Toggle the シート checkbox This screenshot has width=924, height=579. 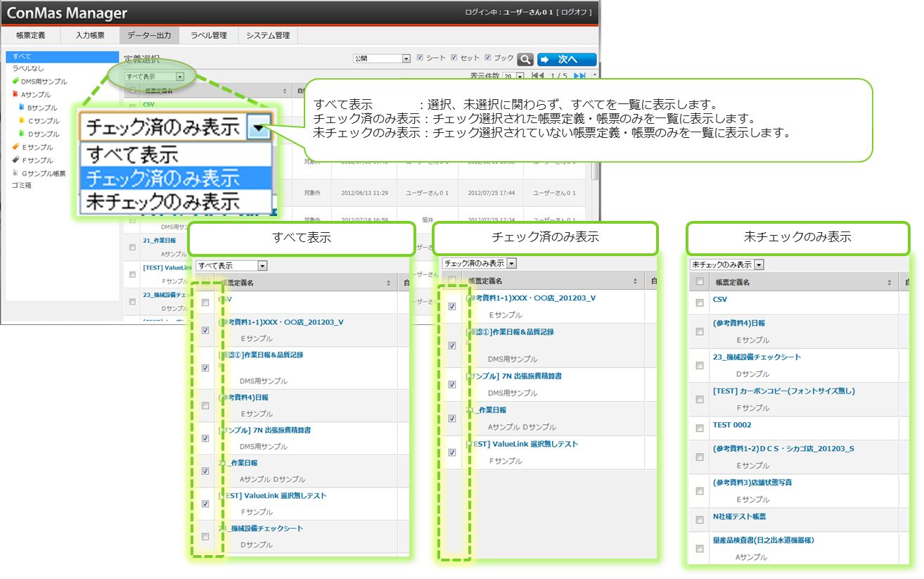(x=420, y=58)
